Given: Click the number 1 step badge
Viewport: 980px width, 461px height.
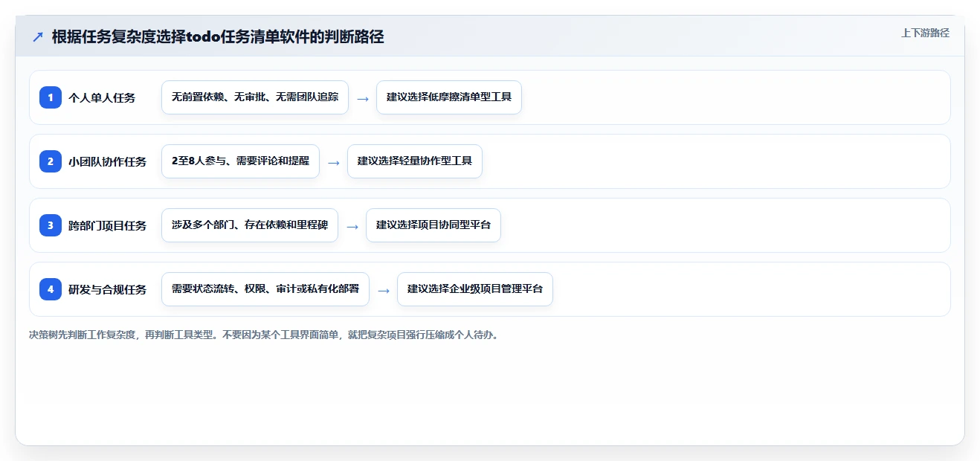Looking at the screenshot, I should point(51,97).
